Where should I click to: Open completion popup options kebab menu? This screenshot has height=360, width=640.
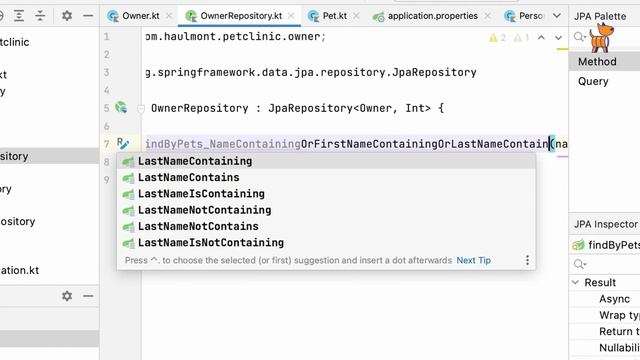tap(527, 260)
